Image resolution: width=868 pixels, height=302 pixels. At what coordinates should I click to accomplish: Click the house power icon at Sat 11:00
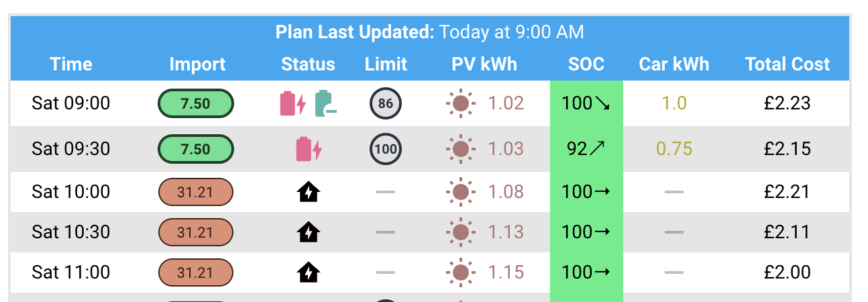[x=309, y=273]
